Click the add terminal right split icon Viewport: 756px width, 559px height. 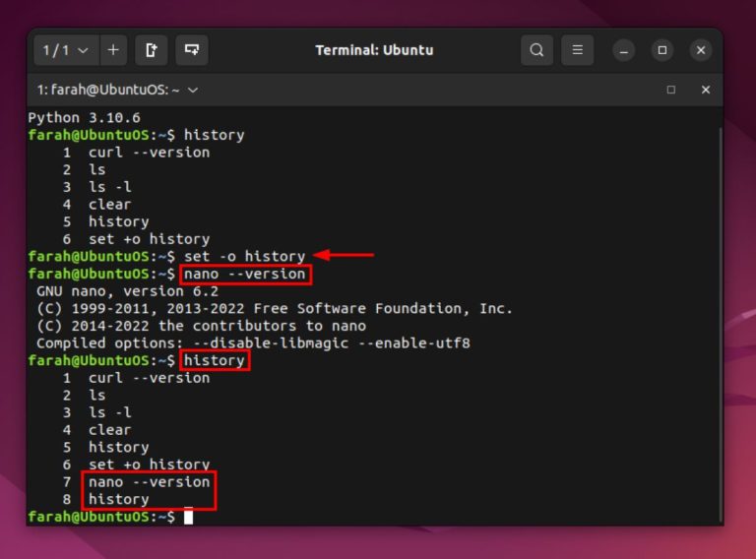(x=152, y=49)
